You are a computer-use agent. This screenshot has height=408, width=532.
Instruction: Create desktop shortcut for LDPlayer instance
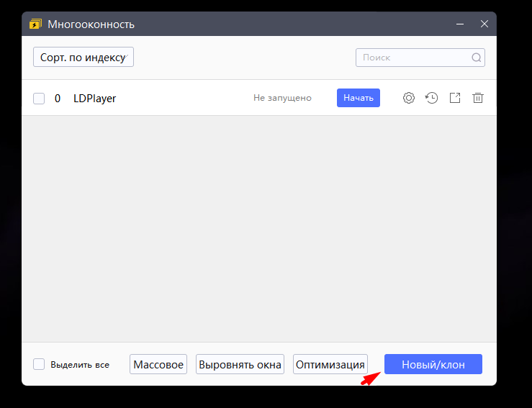pos(455,98)
